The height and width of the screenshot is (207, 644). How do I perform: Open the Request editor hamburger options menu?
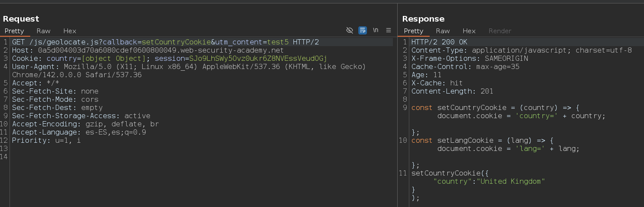click(x=389, y=30)
